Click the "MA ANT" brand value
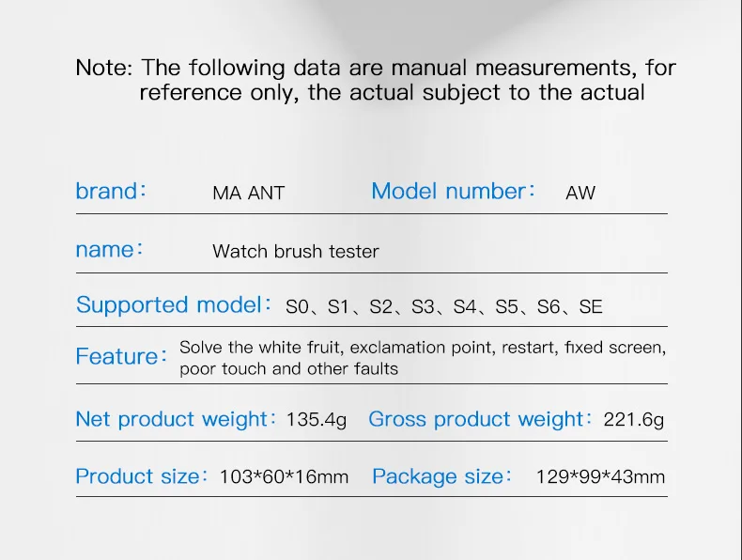The width and height of the screenshot is (742, 560). [248, 194]
